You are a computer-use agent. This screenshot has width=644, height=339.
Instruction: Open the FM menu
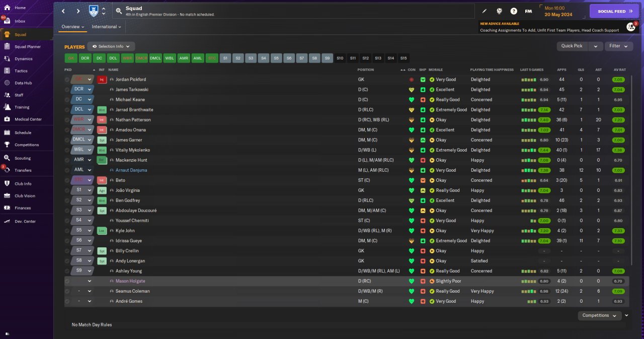click(x=528, y=11)
